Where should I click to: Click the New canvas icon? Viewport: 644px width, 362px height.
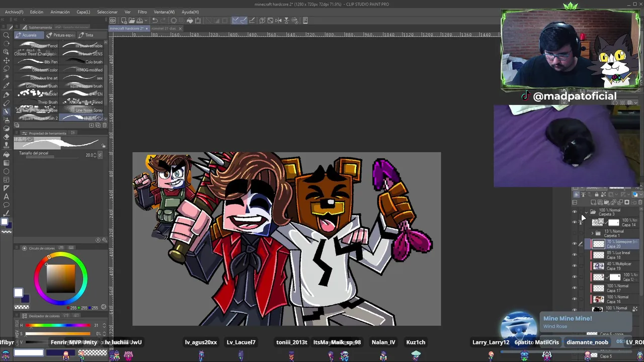[x=124, y=21]
